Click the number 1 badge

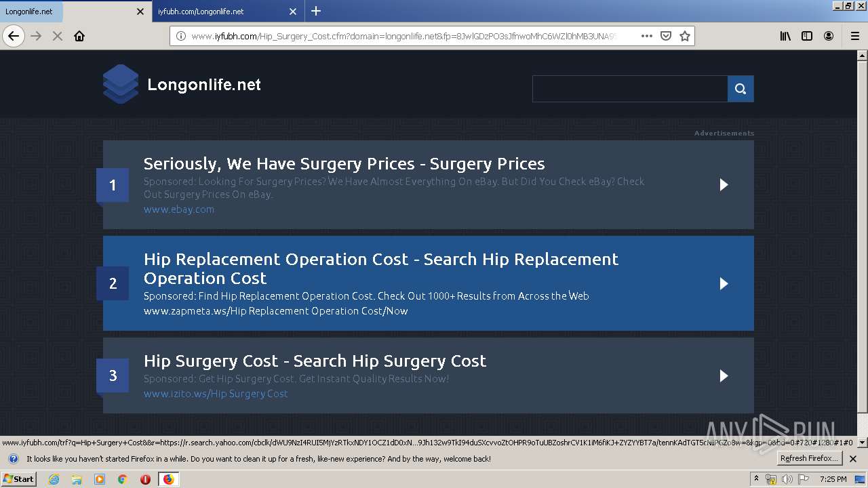tap(113, 185)
